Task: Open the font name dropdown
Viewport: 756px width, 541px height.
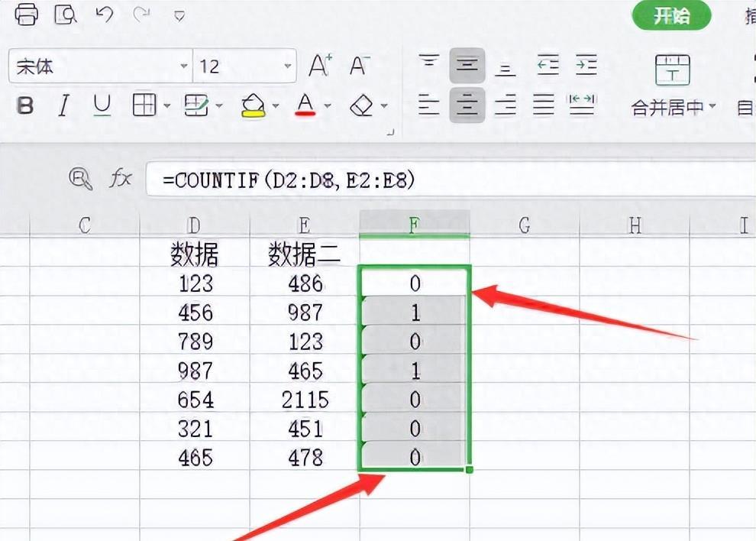Action: (x=184, y=66)
